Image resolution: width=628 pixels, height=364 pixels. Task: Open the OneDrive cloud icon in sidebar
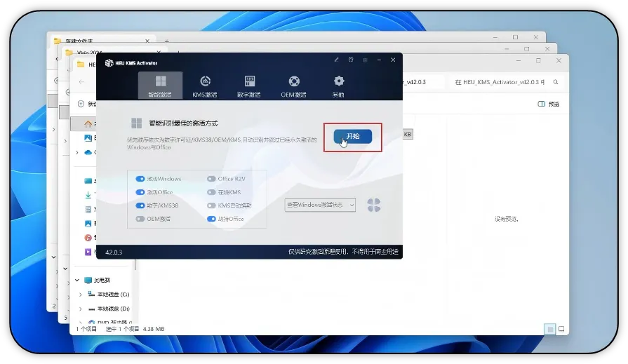coord(88,152)
